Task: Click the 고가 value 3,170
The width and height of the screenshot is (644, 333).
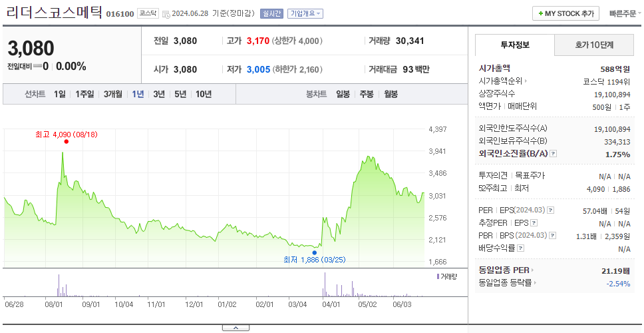Action: pyautogui.click(x=258, y=41)
